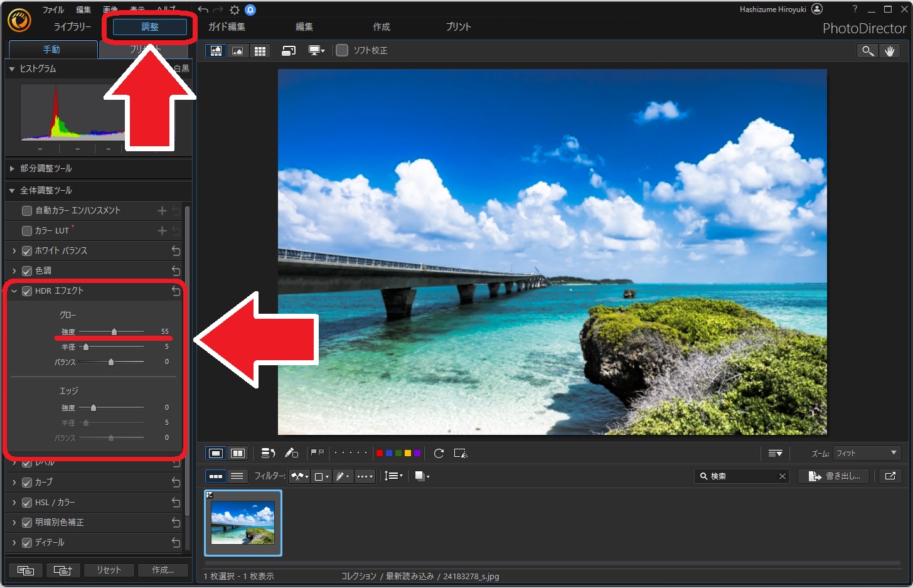Viewport: 913px width, 588px height.
Task: Click the copy settings icon button
Action: coord(26,570)
